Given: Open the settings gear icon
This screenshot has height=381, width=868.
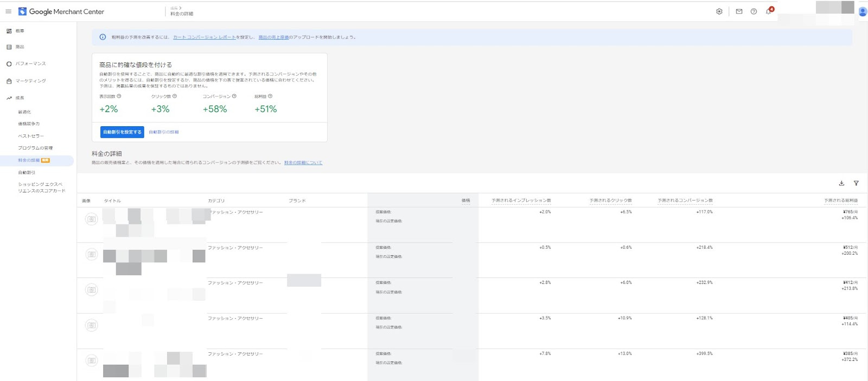Looking at the screenshot, I should click(x=719, y=11).
